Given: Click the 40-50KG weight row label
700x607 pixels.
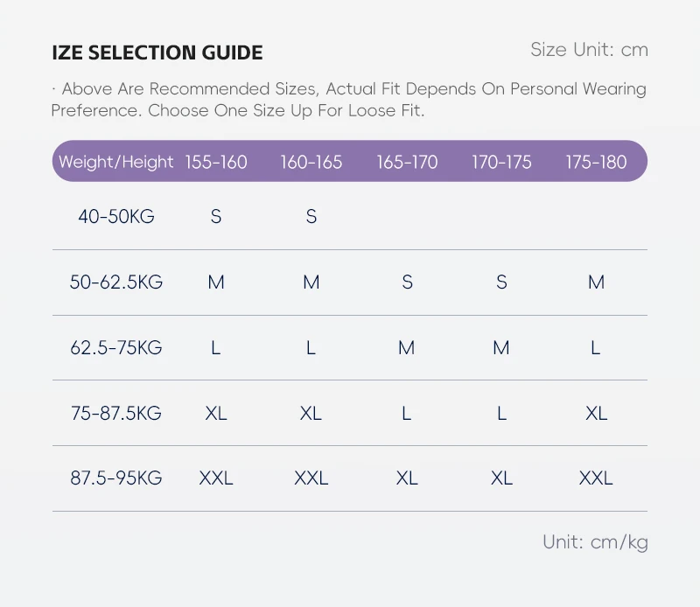Looking at the screenshot, I should coord(116,216).
